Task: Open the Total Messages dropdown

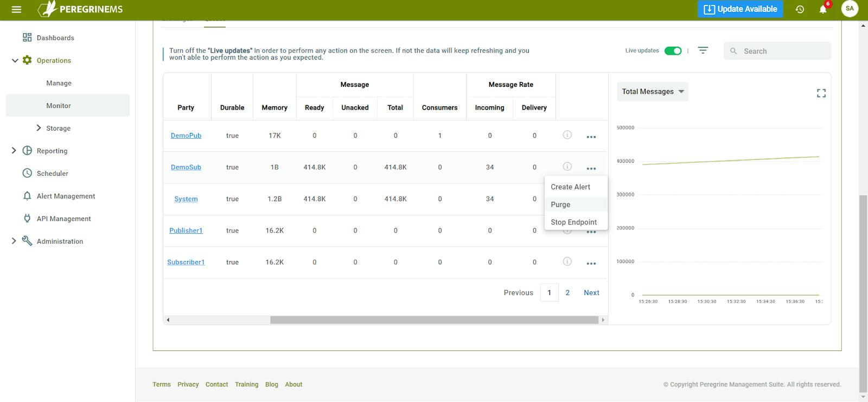Action: click(x=652, y=92)
